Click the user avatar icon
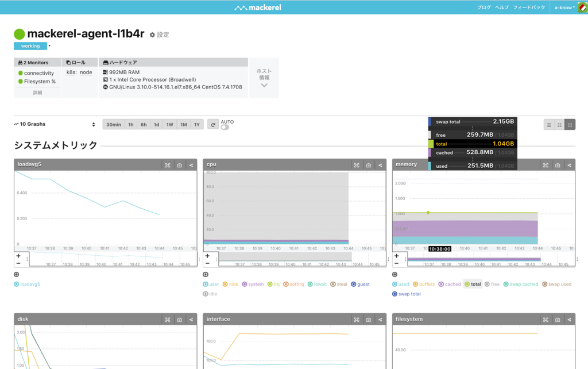The width and height of the screenshot is (588, 369). [x=583, y=7]
